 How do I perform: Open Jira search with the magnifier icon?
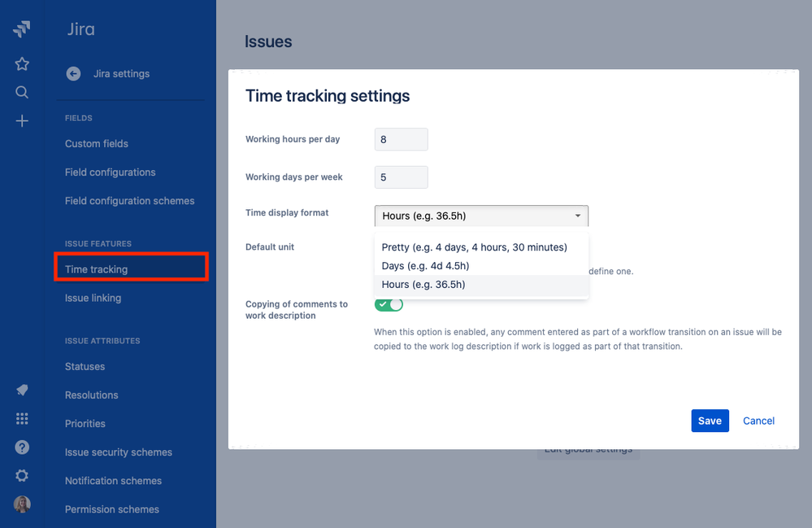coord(21,92)
